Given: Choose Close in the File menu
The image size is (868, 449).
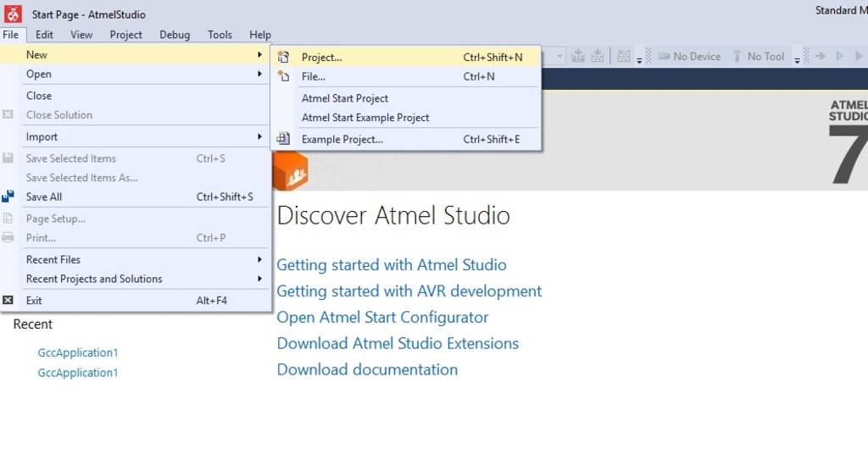Looking at the screenshot, I should coord(136,95).
